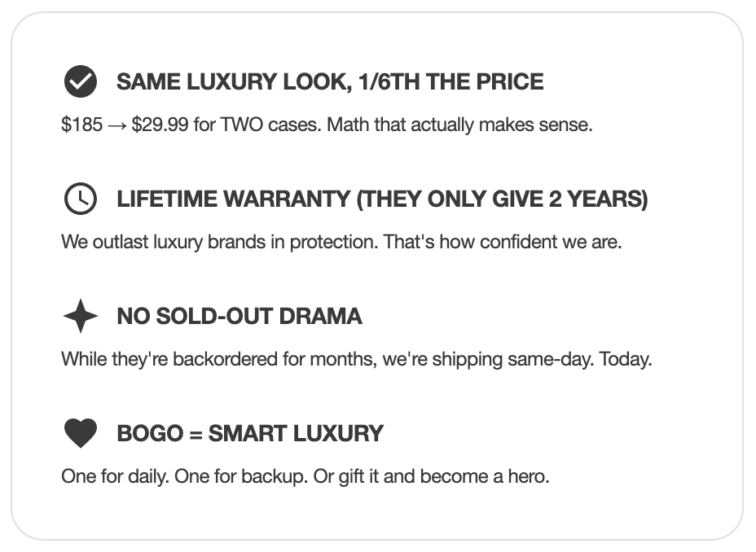
Task: Click the clock icon beside Lifetime Warranty
Action: pyautogui.click(x=80, y=199)
